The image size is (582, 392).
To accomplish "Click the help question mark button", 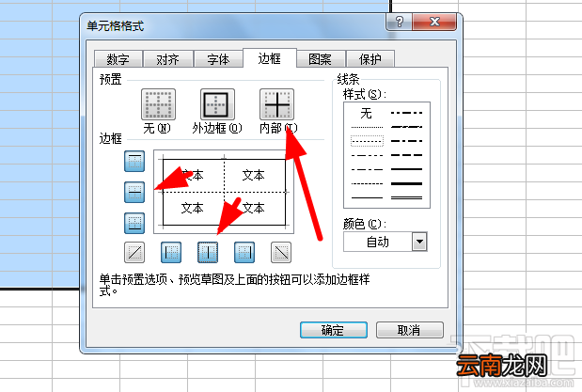I will 400,22.
